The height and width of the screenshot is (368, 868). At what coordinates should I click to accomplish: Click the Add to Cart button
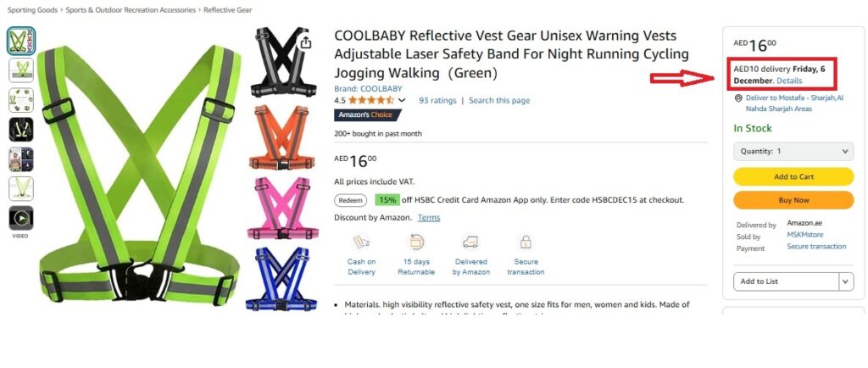coord(793,176)
